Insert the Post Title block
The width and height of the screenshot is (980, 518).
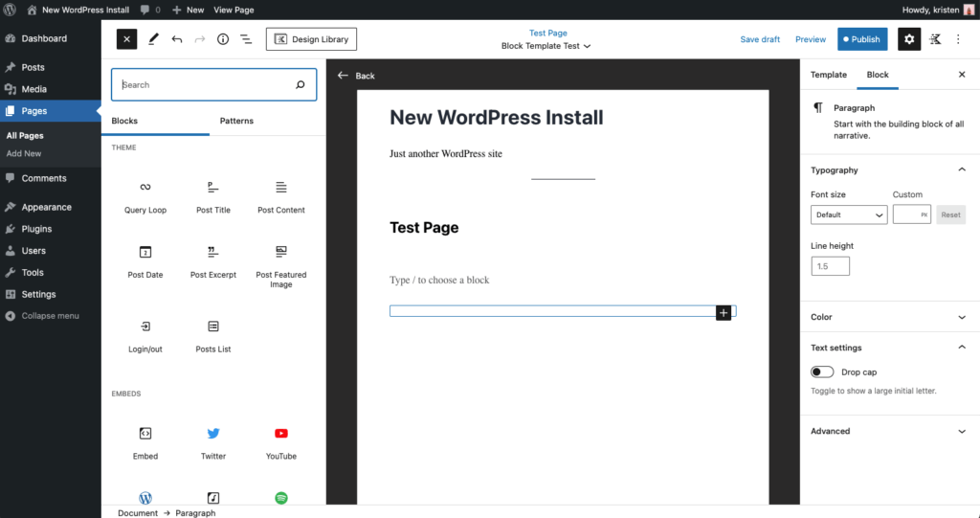pos(212,187)
